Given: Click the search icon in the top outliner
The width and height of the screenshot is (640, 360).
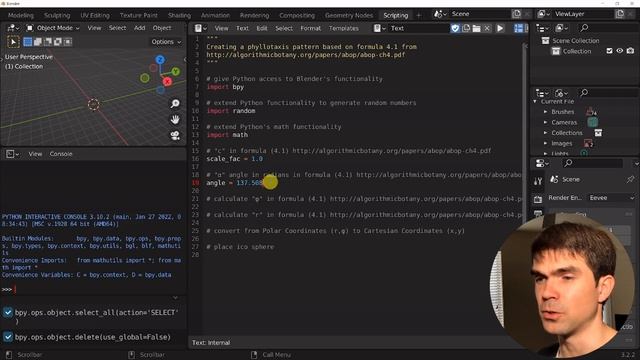Looking at the screenshot, I should pyautogui.click(x=584, y=28).
